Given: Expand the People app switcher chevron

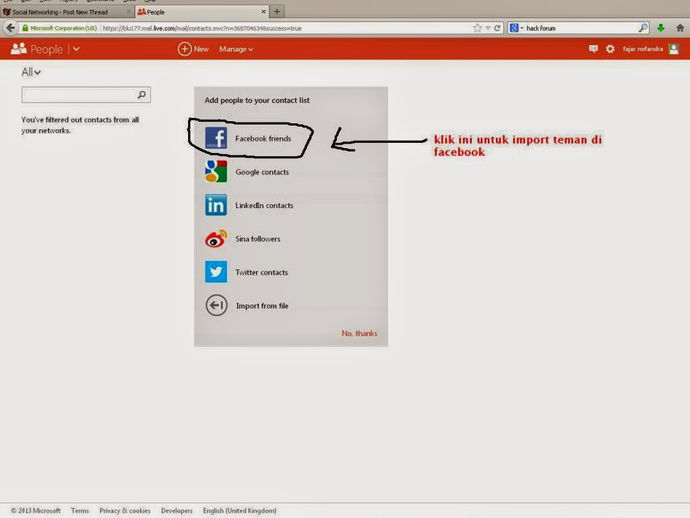Looking at the screenshot, I should point(76,49).
